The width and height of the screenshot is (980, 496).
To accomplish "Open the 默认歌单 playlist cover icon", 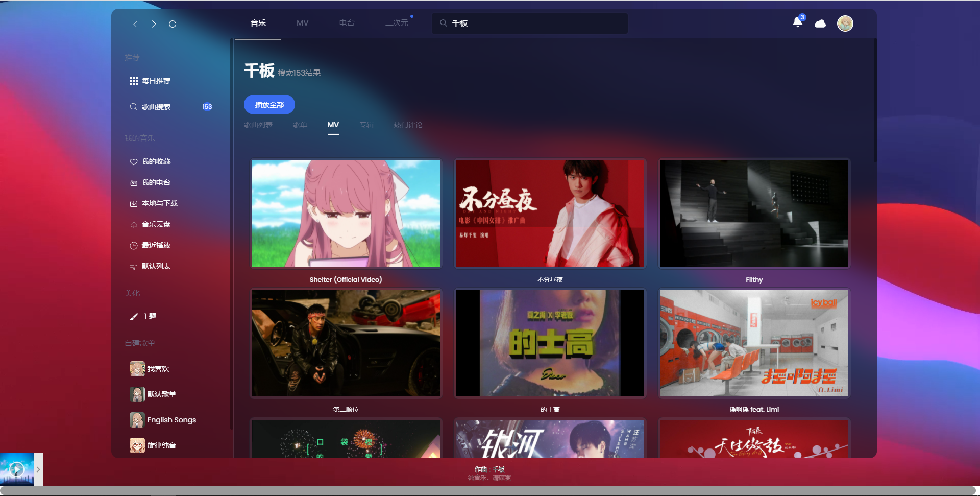I will coord(137,394).
